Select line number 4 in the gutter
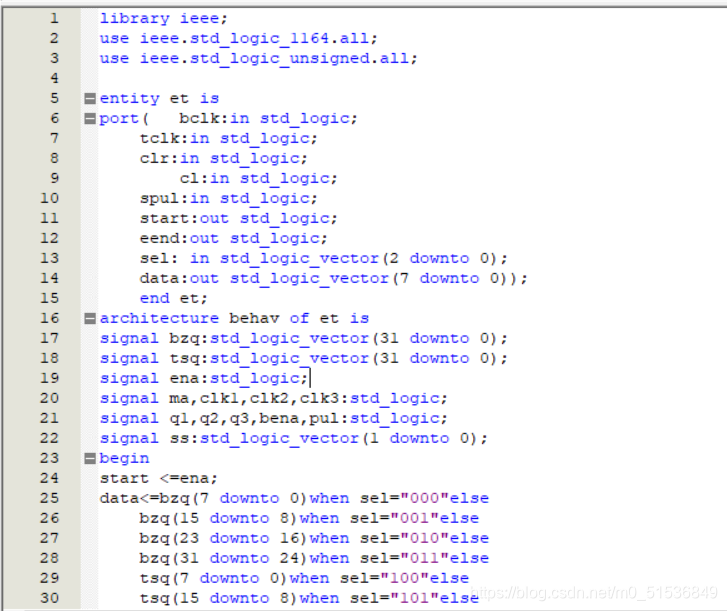This screenshot has height=611, width=727. (x=54, y=78)
